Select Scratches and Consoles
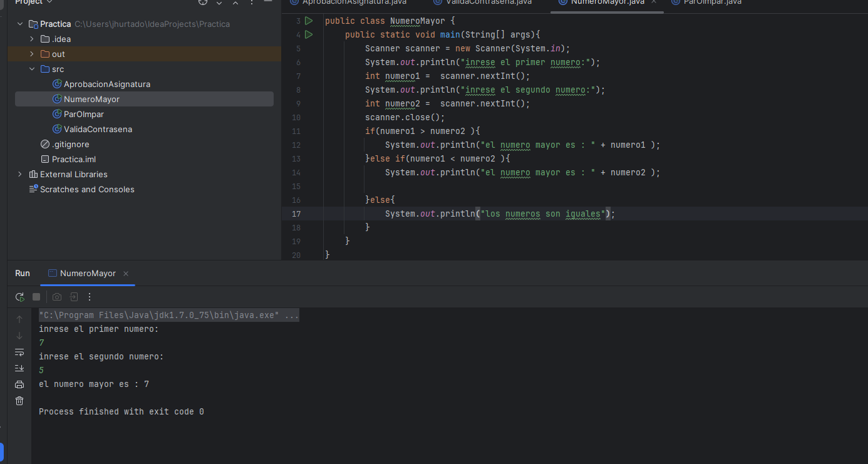Screen dimensions: 868x464 [87, 189]
